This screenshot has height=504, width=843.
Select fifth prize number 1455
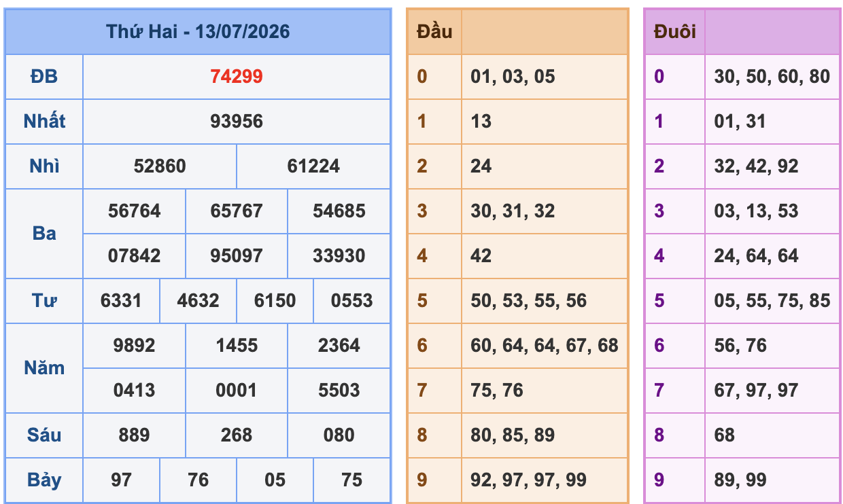point(237,346)
